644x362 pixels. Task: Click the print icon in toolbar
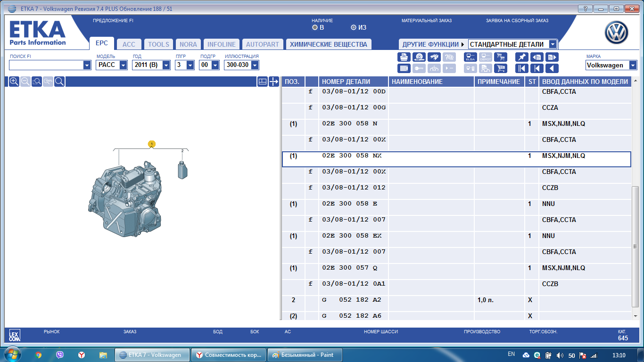click(x=404, y=57)
